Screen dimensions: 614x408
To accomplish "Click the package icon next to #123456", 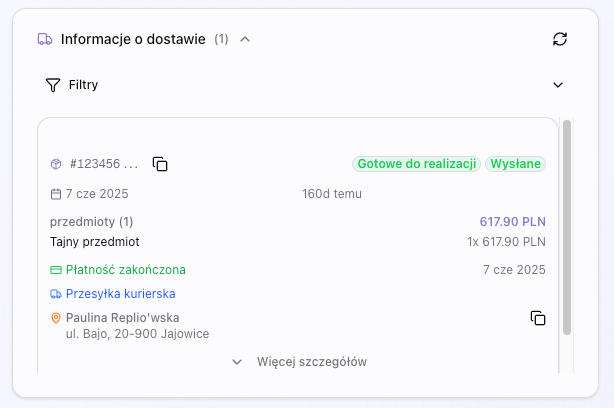I will point(56,164).
